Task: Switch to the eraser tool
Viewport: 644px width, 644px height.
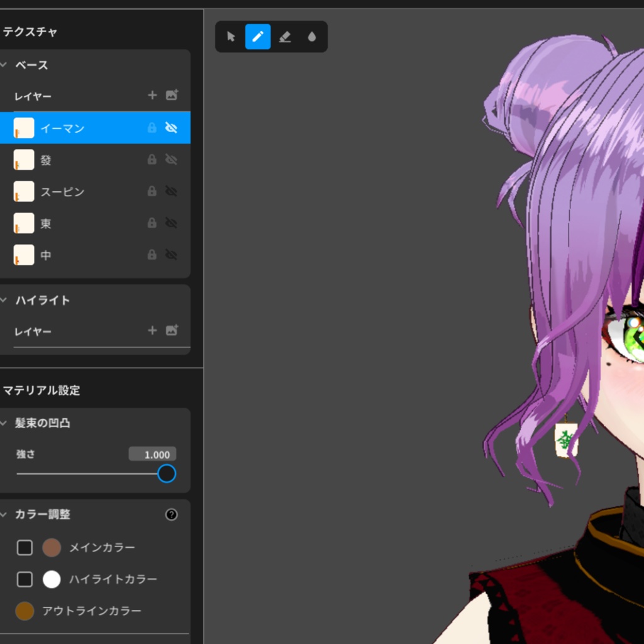Action: tap(285, 36)
